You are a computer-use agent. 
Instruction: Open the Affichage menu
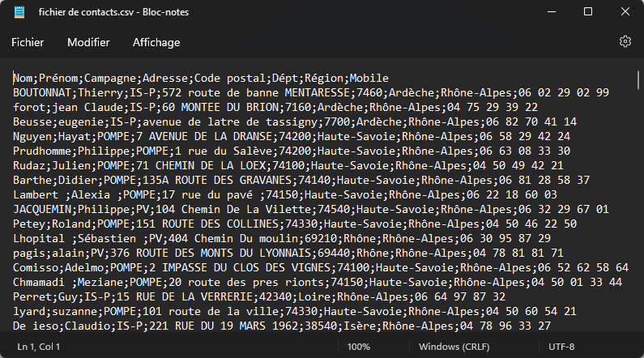pos(156,42)
